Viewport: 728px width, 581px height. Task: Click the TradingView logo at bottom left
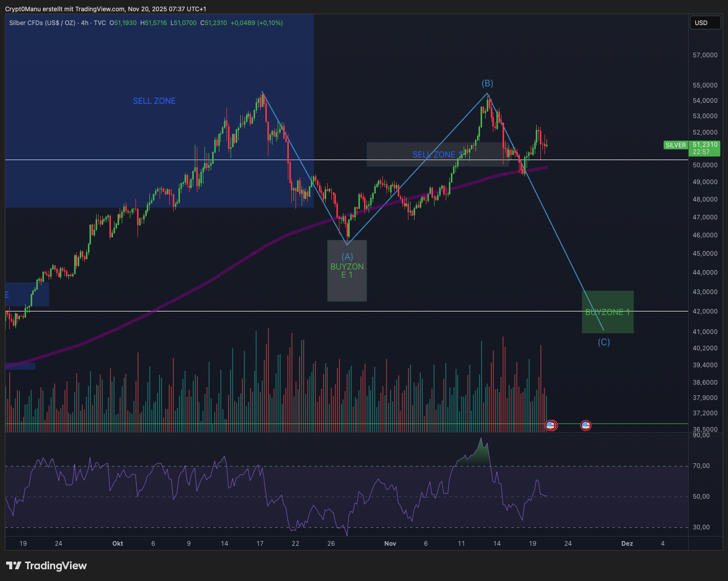coord(47,566)
